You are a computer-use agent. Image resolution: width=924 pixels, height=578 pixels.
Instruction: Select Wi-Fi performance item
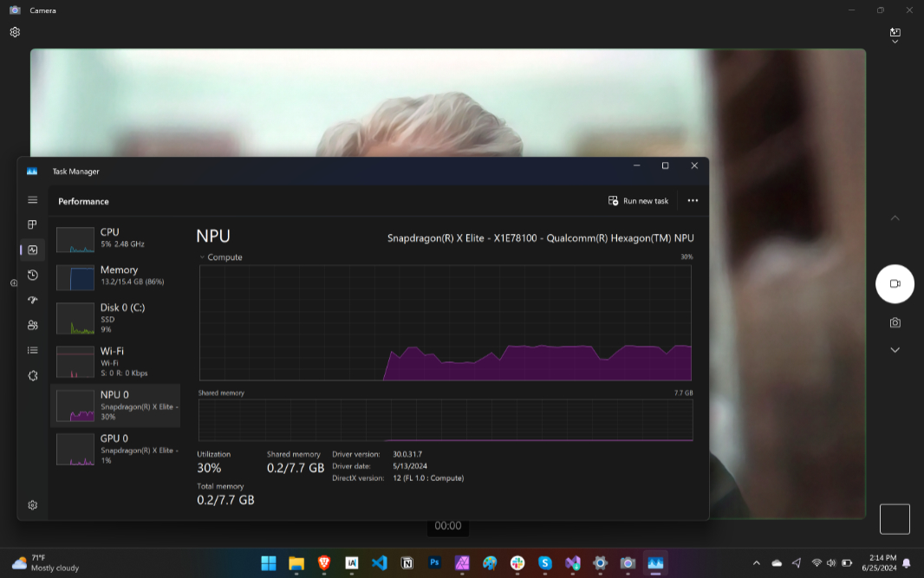[115, 361]
